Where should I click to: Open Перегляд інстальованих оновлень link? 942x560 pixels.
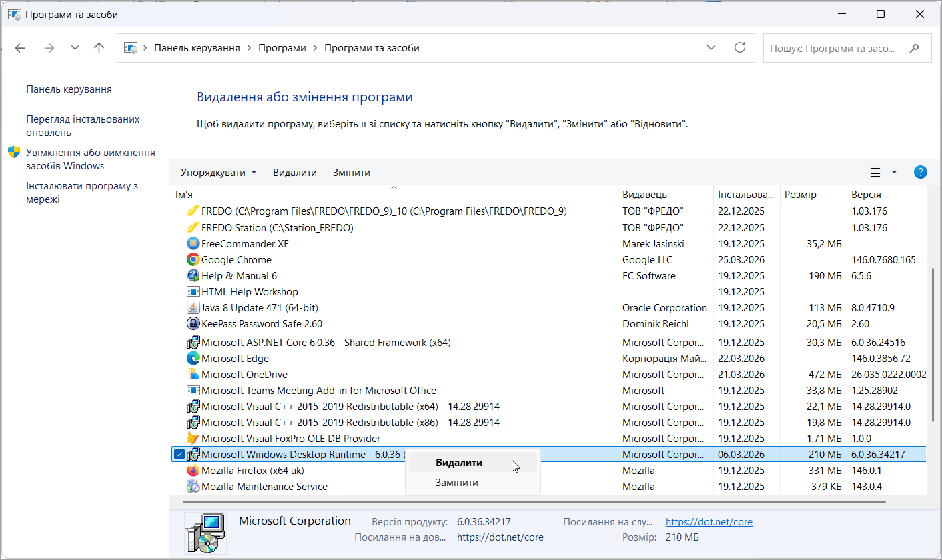point(83,126)
